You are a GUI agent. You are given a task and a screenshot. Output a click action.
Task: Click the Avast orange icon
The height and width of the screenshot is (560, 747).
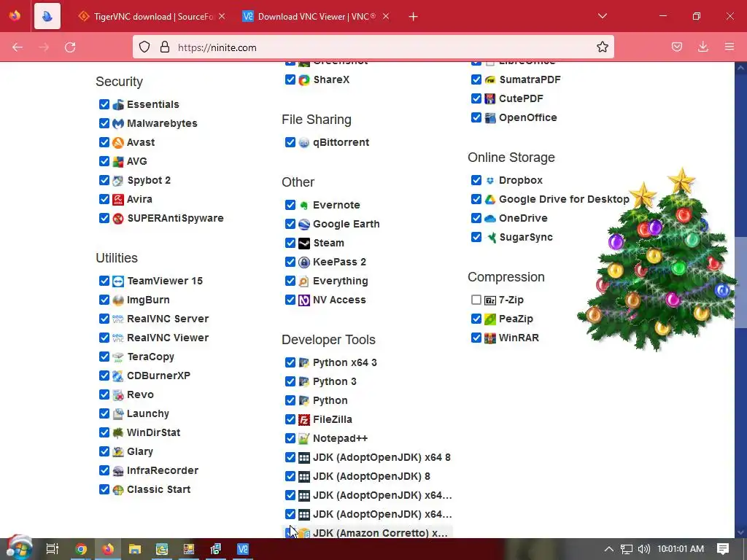(118, 142)
